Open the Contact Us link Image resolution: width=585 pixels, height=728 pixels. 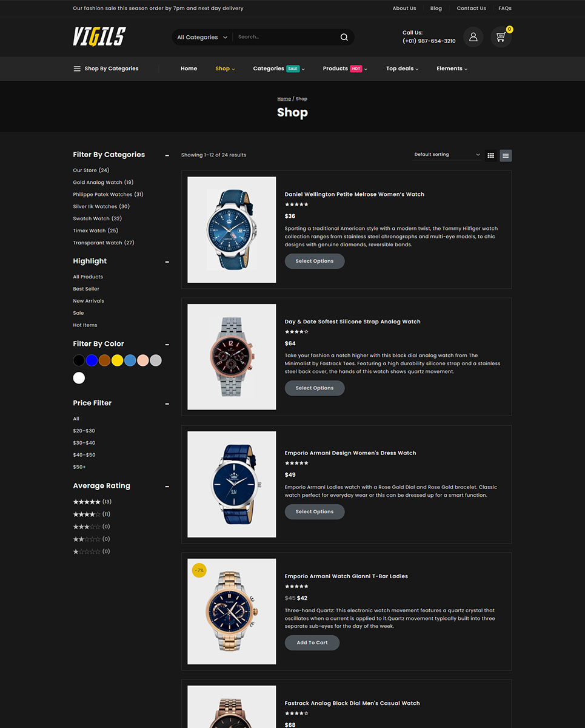click(471, 8)
